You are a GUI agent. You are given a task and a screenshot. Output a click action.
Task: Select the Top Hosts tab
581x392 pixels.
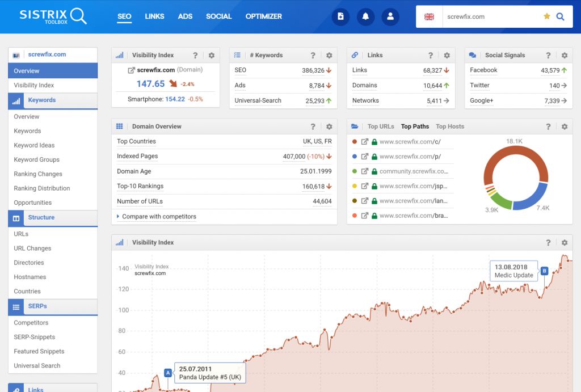[x=449, y=127]
